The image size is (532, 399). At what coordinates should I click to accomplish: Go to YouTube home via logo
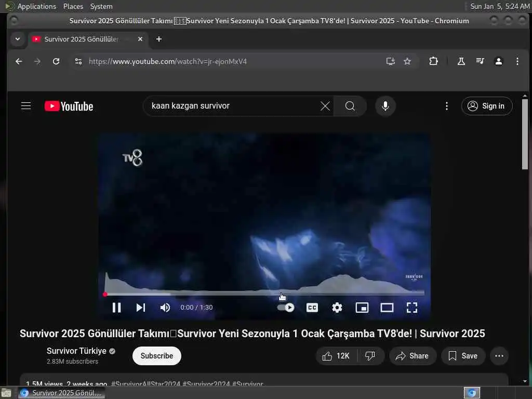(69, 106)
